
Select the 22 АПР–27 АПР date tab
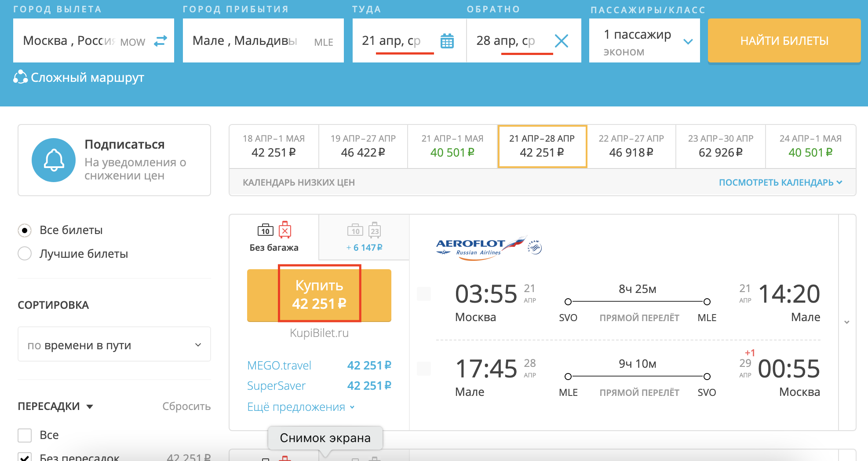tap(631, 146)
